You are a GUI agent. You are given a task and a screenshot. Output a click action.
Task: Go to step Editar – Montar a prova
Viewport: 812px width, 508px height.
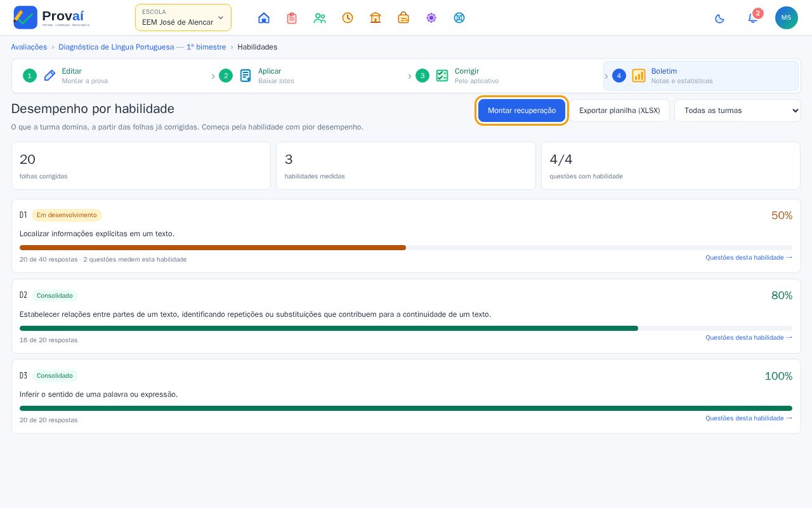pyautogui.click(x=111, y=76)
